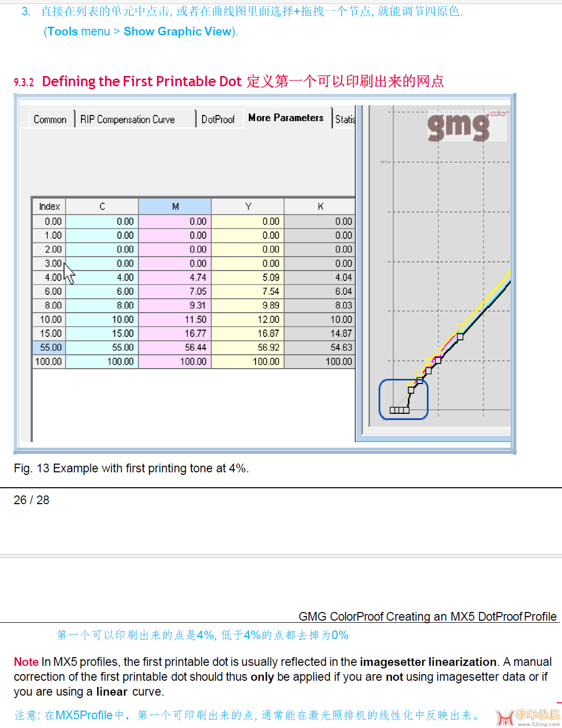Click the Y cell showing 16.87
Screen dimensions: 562x728
(x=248, y=333)
